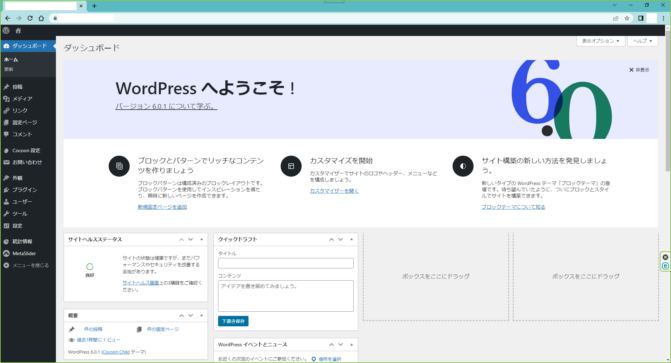The image size is (671, 363).
Task: Bookmark the page with the star icon
Action: coord(627,18)
